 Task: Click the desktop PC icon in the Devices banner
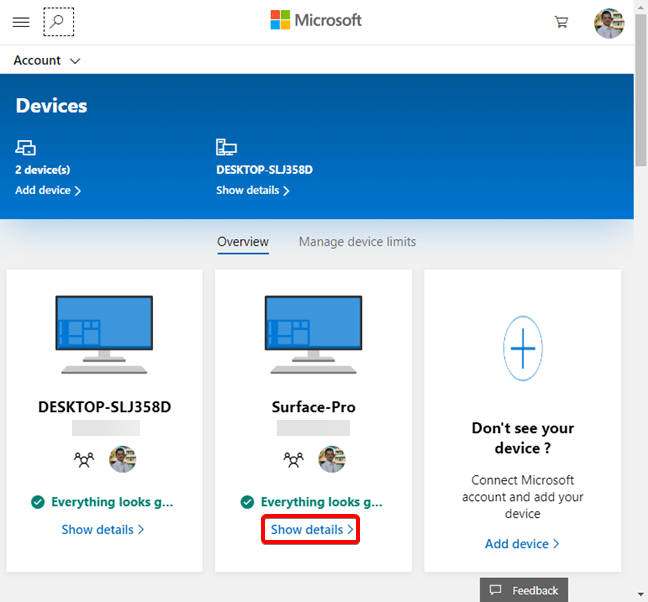point(226,147)
